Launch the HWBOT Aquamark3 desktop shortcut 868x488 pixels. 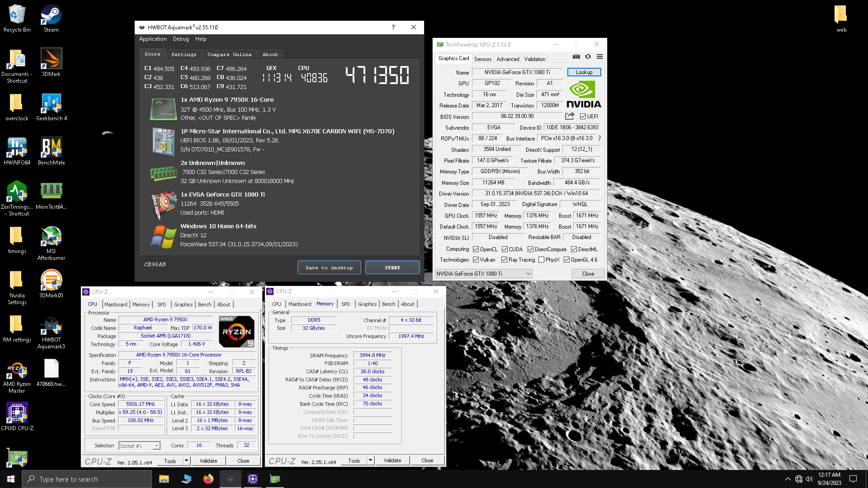[51, 331]
